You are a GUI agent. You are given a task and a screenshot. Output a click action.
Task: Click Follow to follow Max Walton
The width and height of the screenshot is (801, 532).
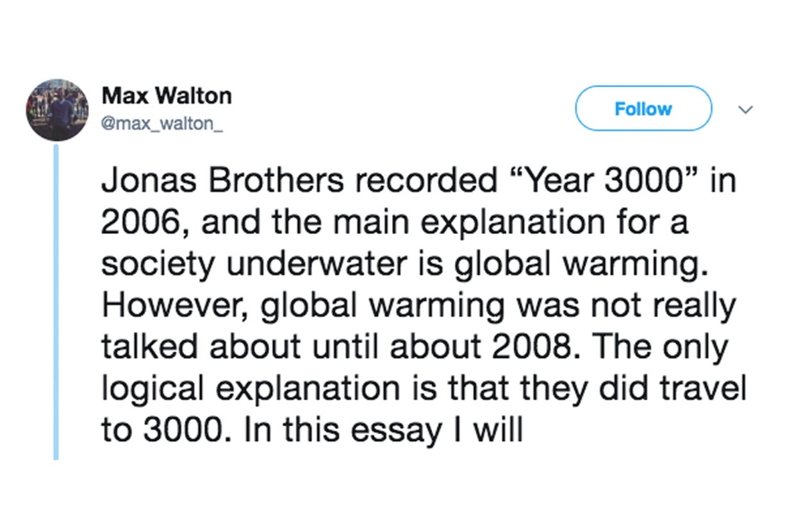point(643,108)
